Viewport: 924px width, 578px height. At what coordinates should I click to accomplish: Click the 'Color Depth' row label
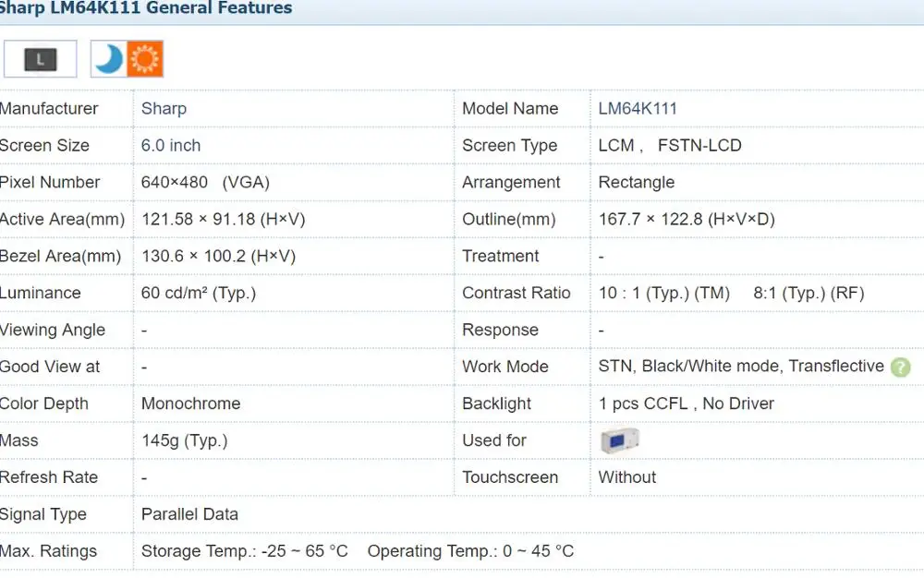coord(44,403)
